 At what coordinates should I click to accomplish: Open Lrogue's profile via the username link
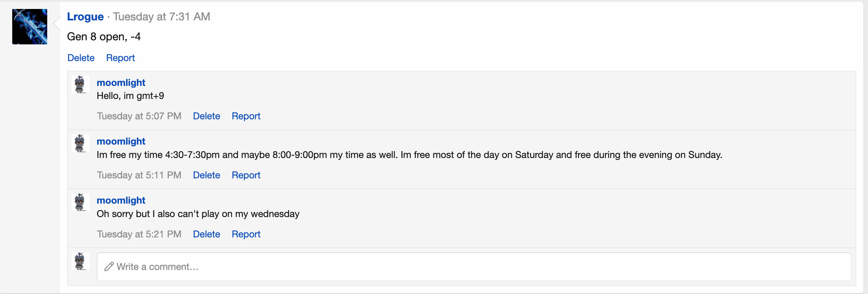pos(85,17)
